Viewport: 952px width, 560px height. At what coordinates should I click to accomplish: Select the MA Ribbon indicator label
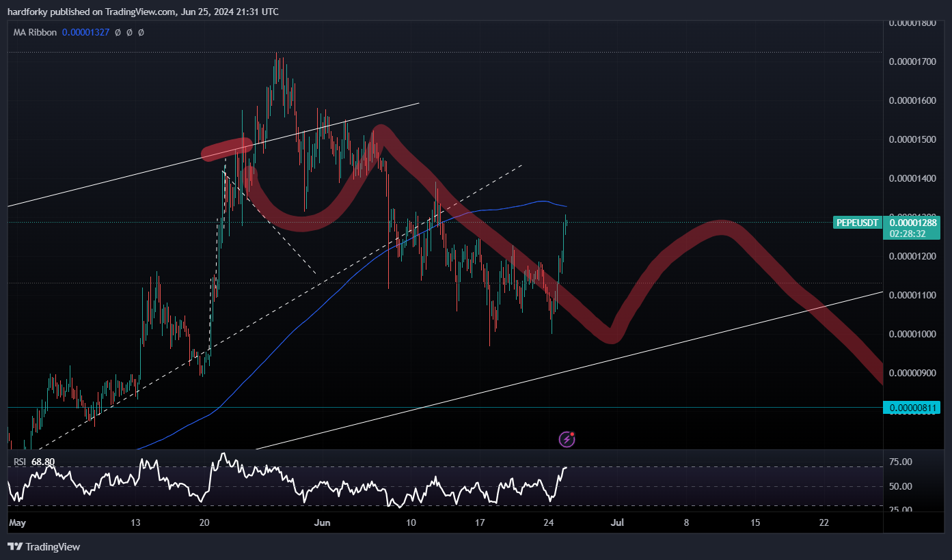point(35,32)
